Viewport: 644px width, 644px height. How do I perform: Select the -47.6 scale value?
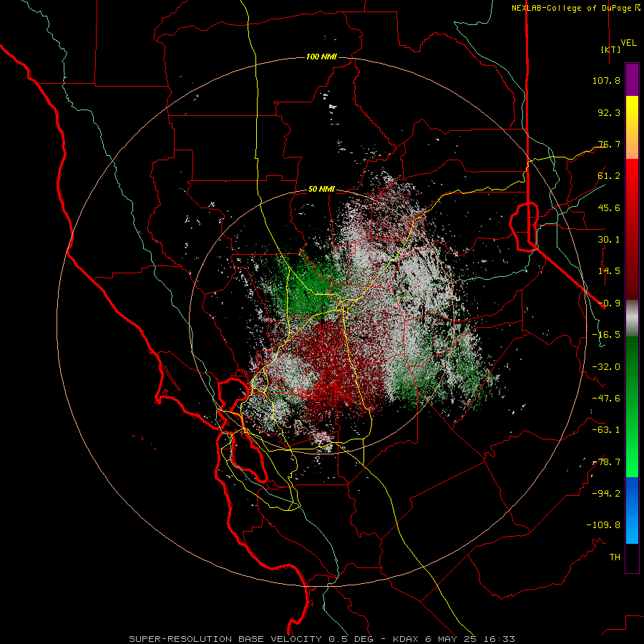pyautogui.click(x=606, y=398)
